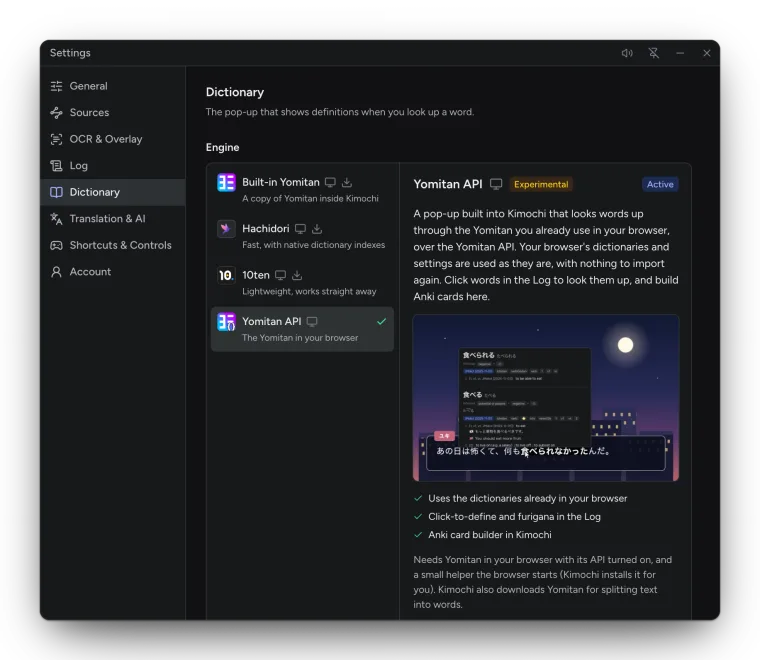The width and height of the screenshot is (760, 660).
Task: Click "The Yomitan in your browser" text
Action: tap(300, 338)
